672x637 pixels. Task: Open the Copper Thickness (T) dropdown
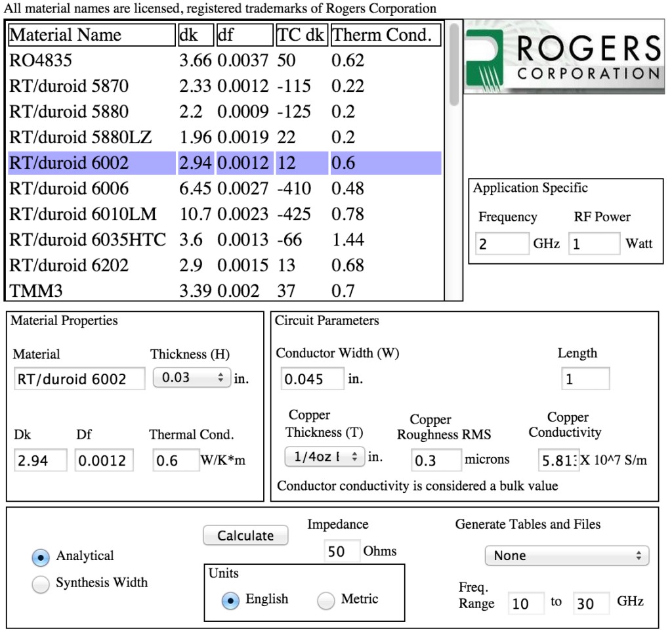(325, 457)
